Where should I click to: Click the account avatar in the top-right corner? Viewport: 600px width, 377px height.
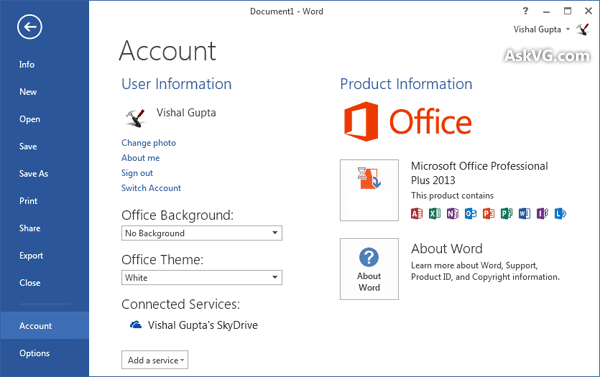tap(583, 29)
